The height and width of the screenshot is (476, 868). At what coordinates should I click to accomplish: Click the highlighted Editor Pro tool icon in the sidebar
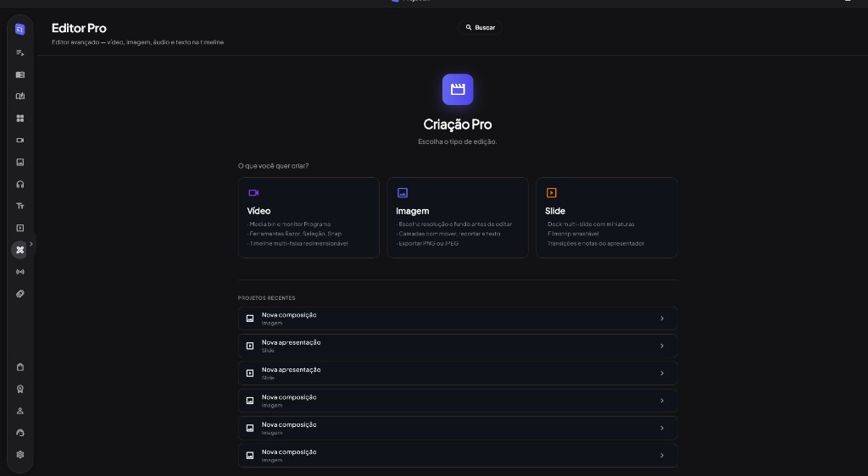click(20, 250)
